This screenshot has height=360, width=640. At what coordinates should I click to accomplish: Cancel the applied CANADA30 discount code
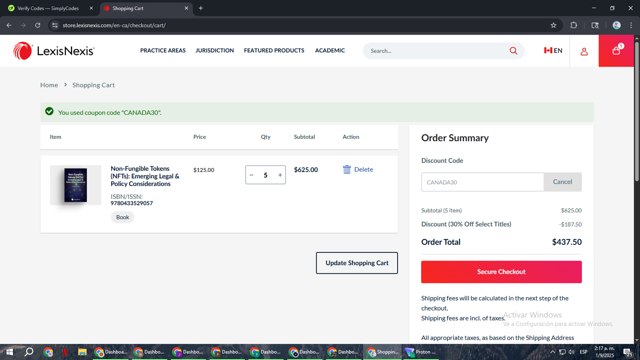click(x=562, y=182)
